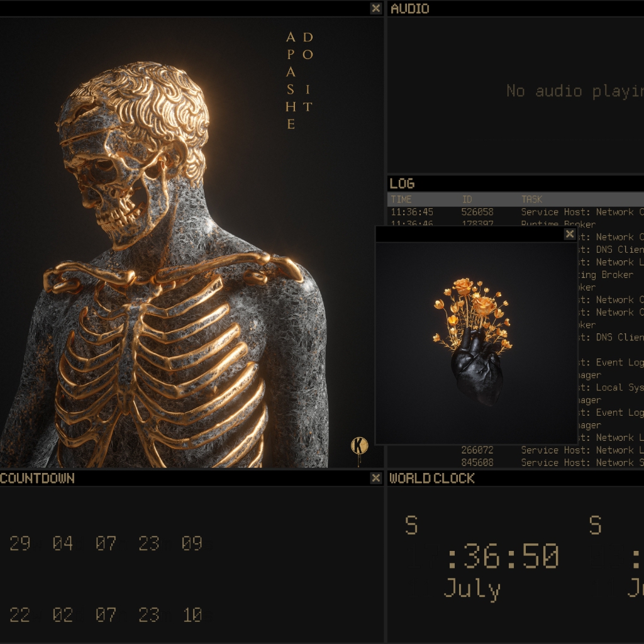Select the LOG panel title
This screenshot has height=644, width=644.
point(402,184)
